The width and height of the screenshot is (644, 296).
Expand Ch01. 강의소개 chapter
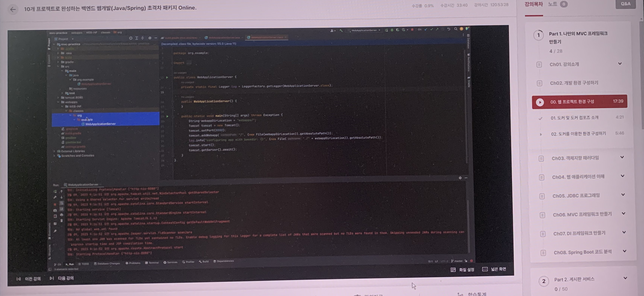pos(620,64)
